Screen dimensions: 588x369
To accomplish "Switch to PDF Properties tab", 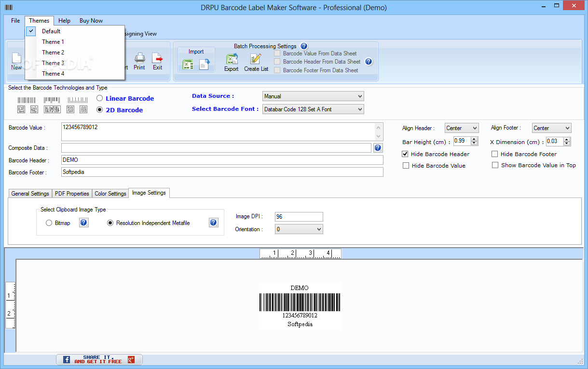I will [72, 194].
